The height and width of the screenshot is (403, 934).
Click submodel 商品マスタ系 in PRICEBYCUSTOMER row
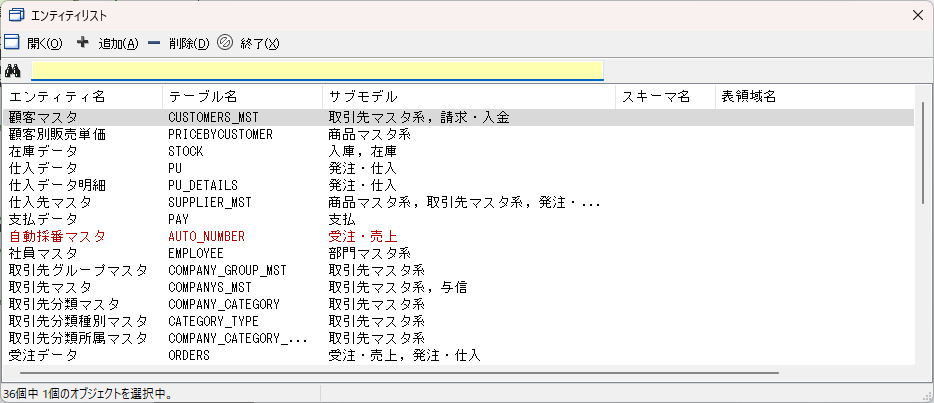[370, 135]
